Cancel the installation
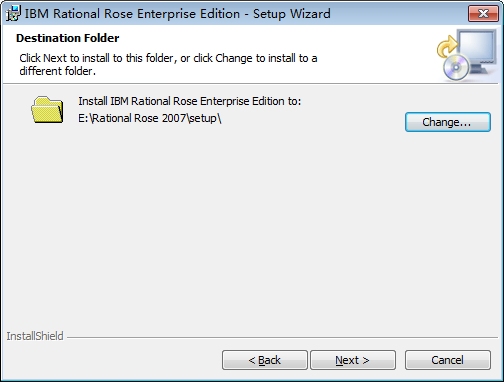Viewport: 504px width, 382px height. pyautogui.click(x=448, y=360)
